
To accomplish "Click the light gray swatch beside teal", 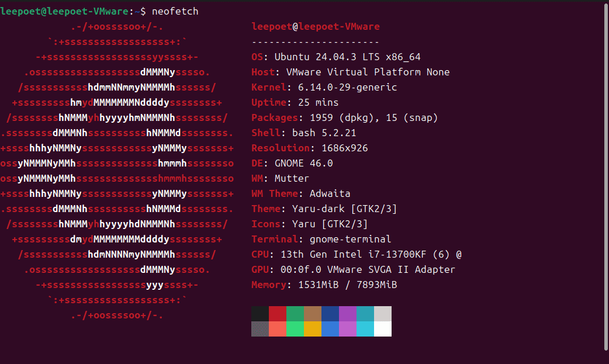I will 383,314.
